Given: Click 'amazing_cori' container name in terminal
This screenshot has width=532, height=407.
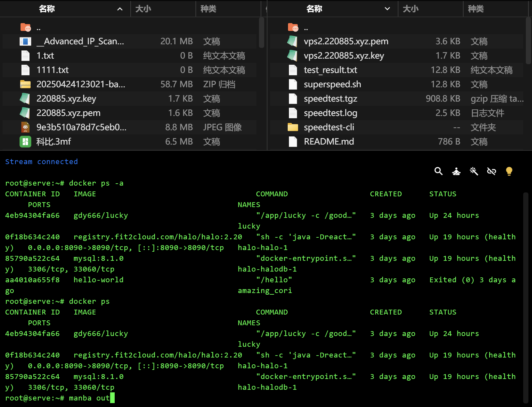Looking at the screenshot, I should click(265, 290).
